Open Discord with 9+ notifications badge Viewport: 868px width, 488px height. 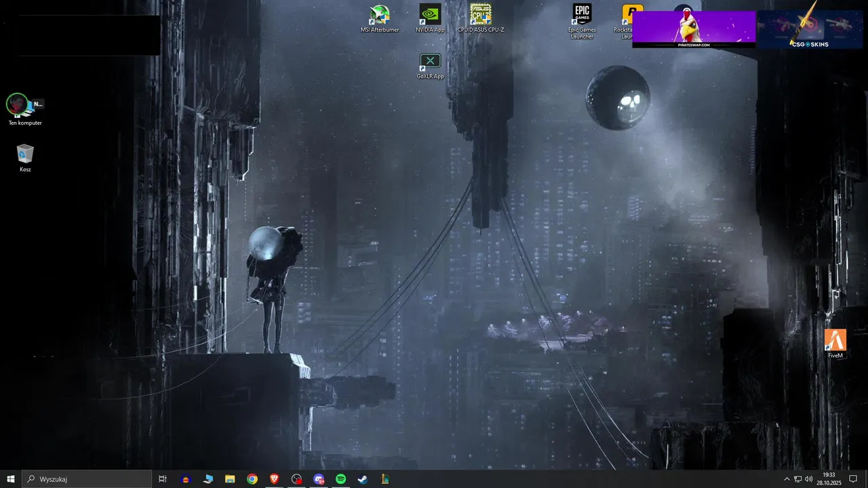pyautogui.click(x=319, y=479)
